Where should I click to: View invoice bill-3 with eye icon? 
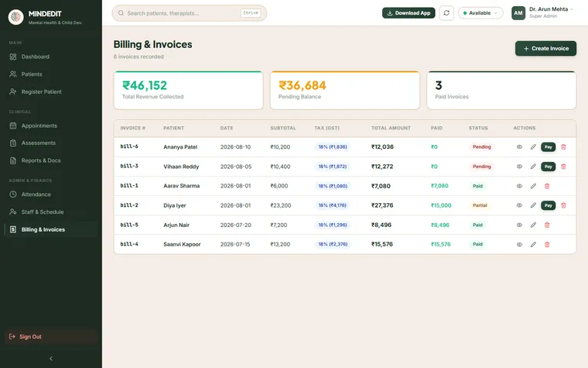coord(519,167)
